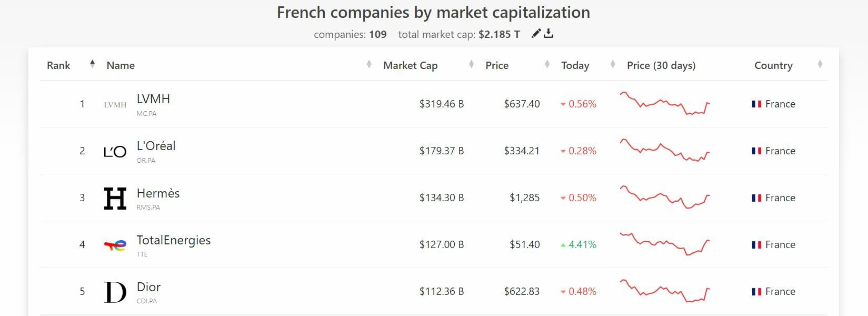Toggle the Price column sort arrows
Screen dimensions: 868x316
pos(547,64)
